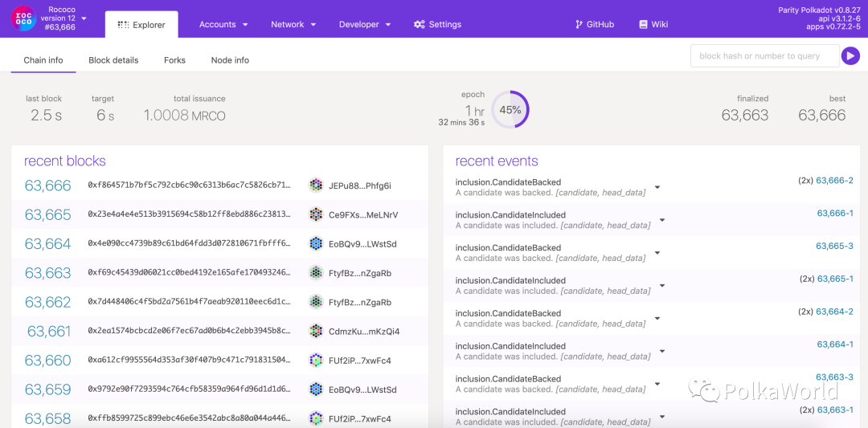This screenshot has height=428, width=868.
Task: Open event link 63,664-1
Action: point(835,344)
